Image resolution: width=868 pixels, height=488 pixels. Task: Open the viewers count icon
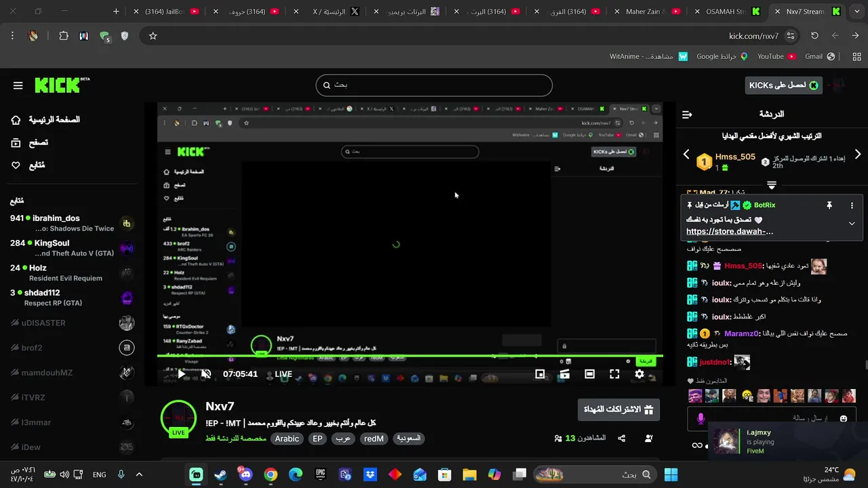coord(558,439)
